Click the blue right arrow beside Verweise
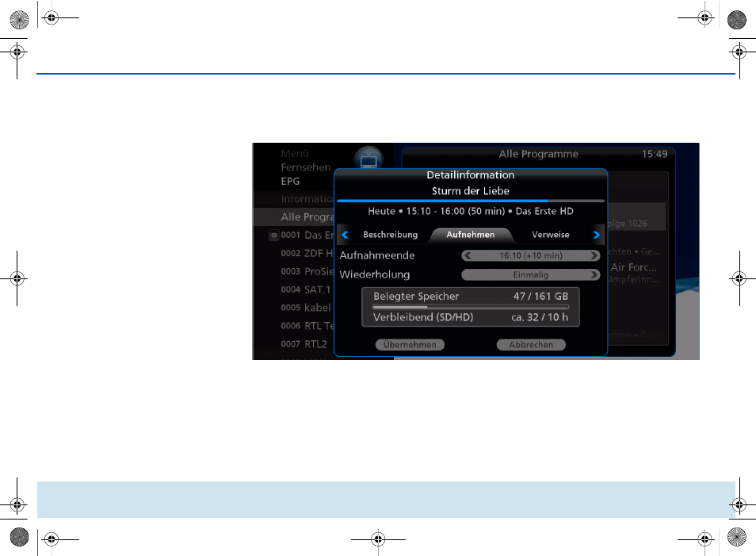Image resolution: width=756 pixels, height=556 pixels. pyautogui.click(x=597, y=235)
